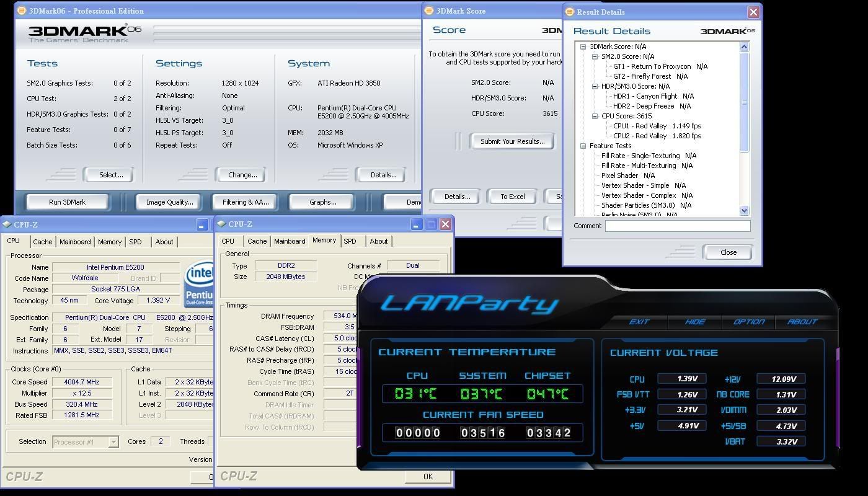
Task: Click Details button in 3DMark Score window
Action: click(457, 197)
